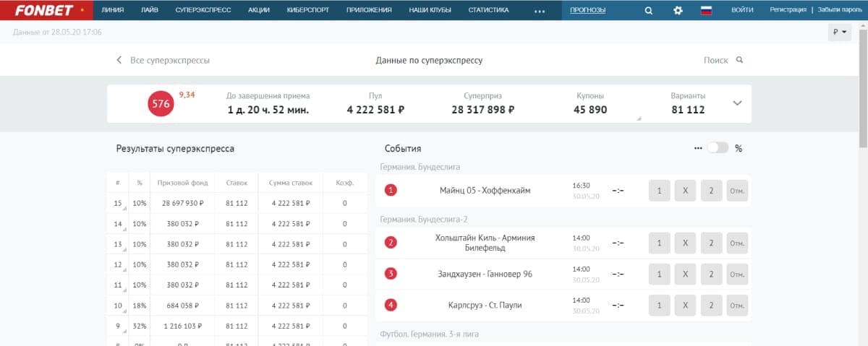Pick outcome 1 for Зандхаузен - Ганновер 96
Viewport: 868px width, 346px height.
pos(659,274)
